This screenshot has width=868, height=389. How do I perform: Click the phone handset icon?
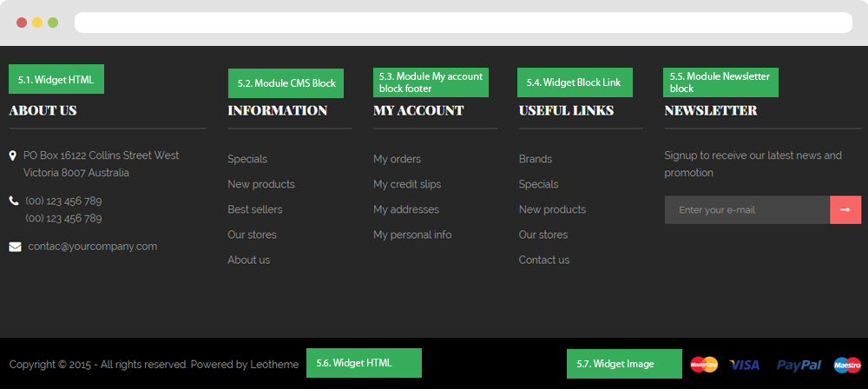14,201
